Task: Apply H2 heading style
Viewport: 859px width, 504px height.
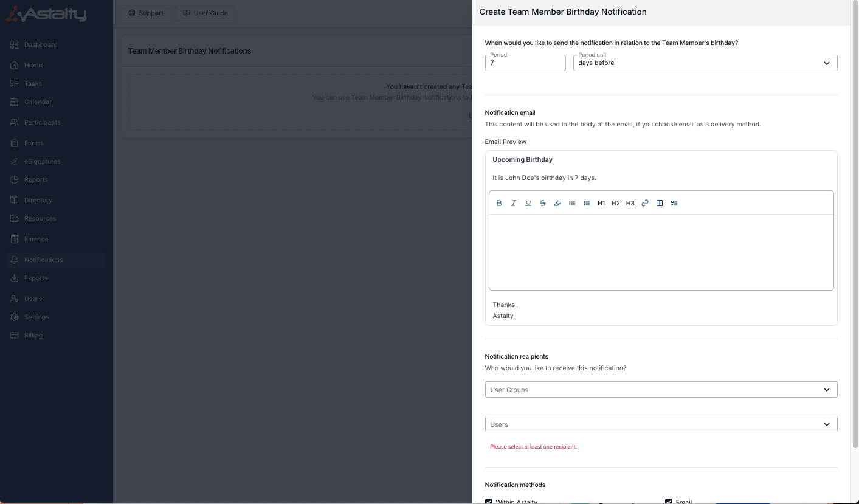Action: [616, 203]
